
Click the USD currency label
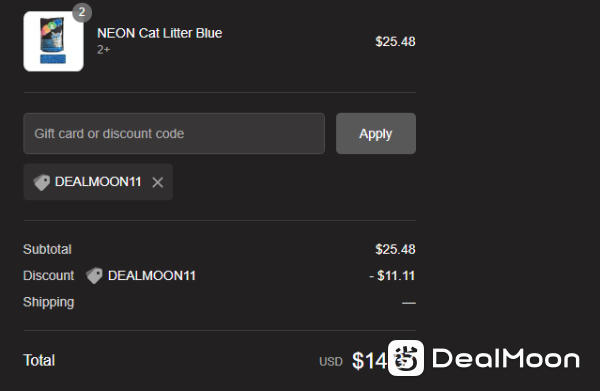point(331,362)
